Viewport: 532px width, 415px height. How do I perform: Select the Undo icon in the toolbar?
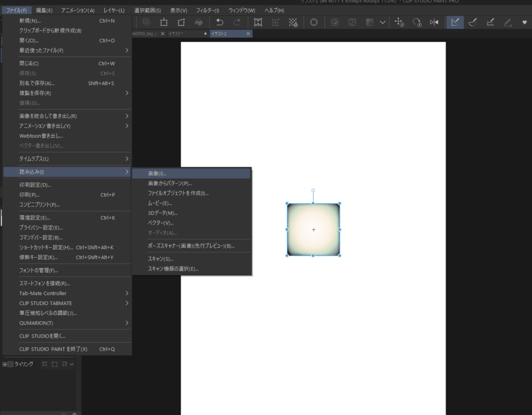(220, 22)
